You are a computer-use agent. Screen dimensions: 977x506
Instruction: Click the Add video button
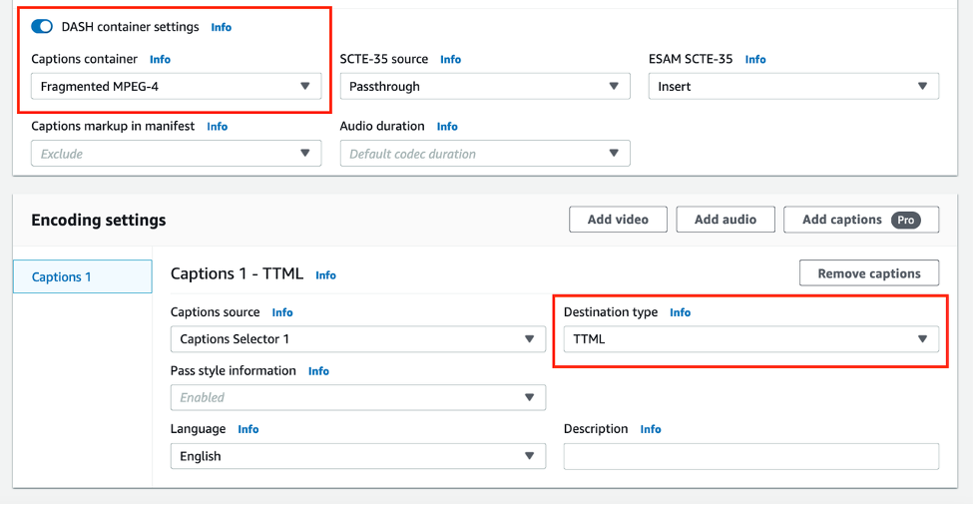618,219
